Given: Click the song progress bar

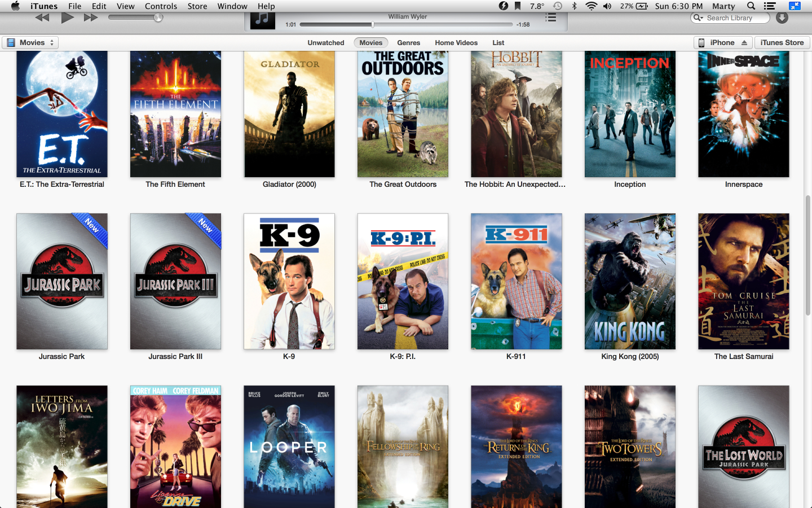Looking at the screenshot, I should coord(406,24).
